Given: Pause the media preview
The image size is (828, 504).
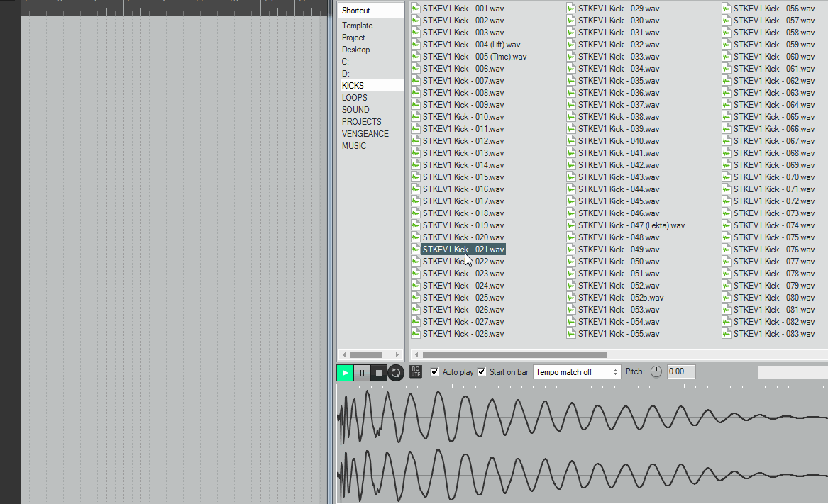Looking at the screenshot, I should [x=362, y=373].
